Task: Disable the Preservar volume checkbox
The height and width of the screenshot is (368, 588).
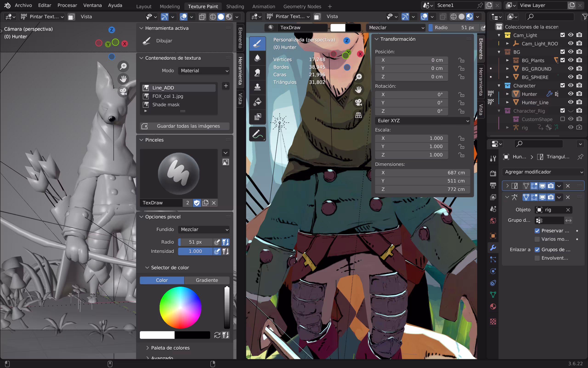Action: click(x=537, y=231)
